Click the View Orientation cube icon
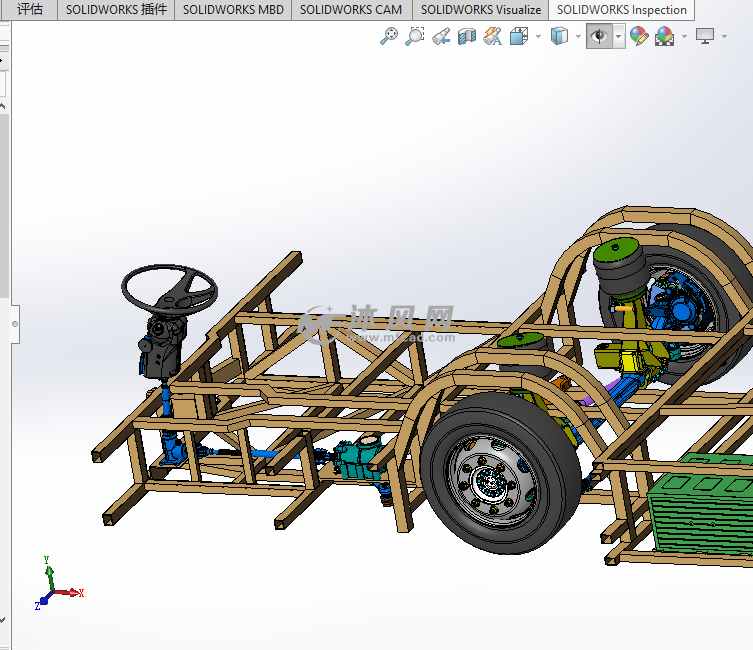Screen dimensions: 753x650 (518, 37)
